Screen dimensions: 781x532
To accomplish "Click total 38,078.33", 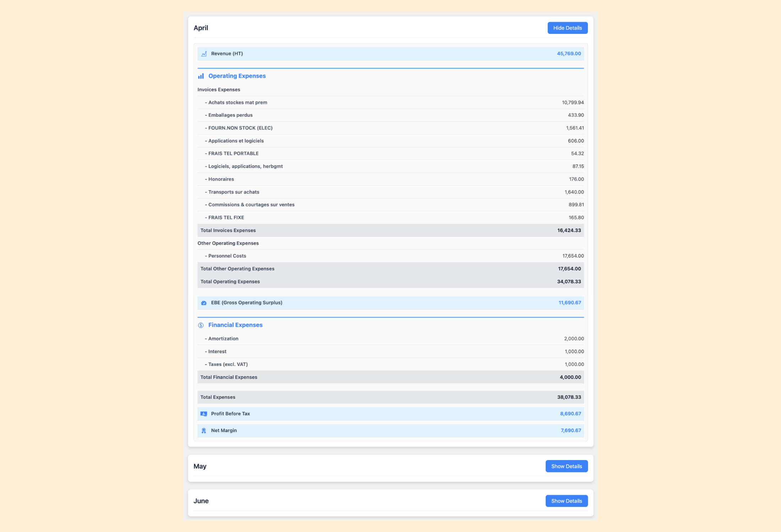I will click(569, 397).
